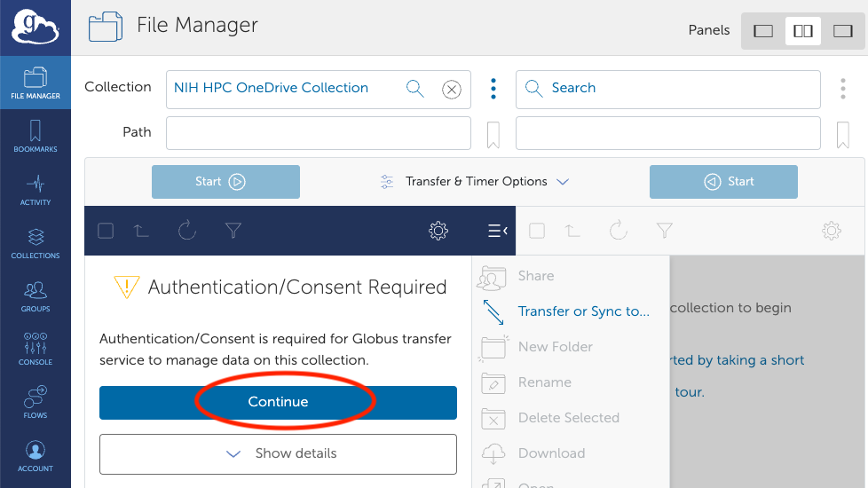
Task: Click the left Start transfer button
Action: point(225,182)
